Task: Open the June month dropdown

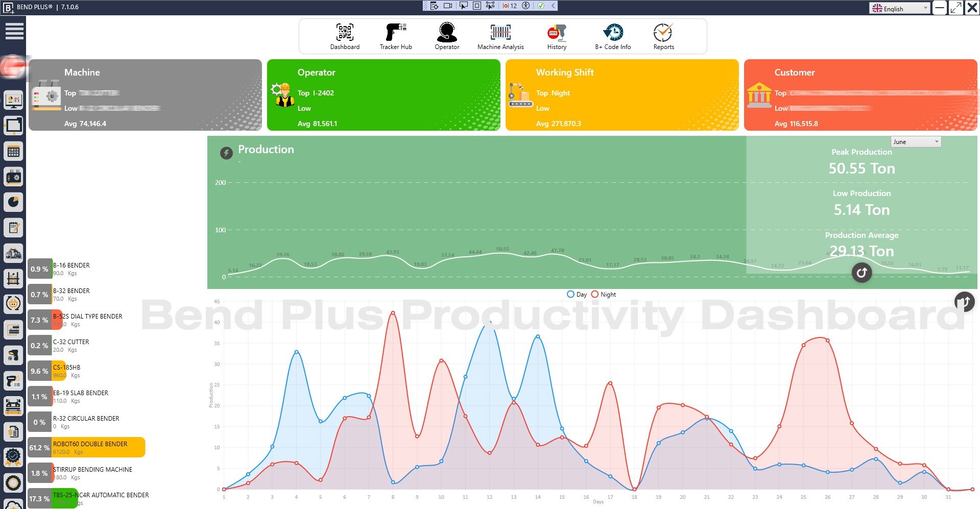Action: coord(916,141)
